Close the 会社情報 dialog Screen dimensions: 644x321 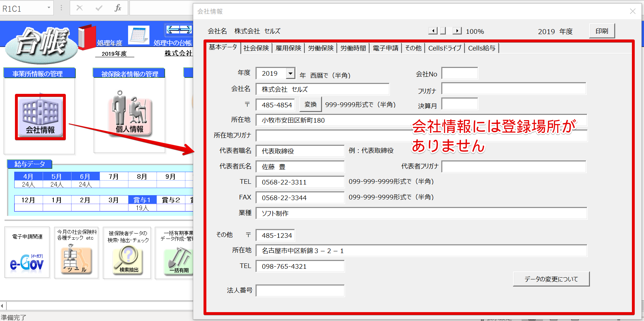coord(633,11)
